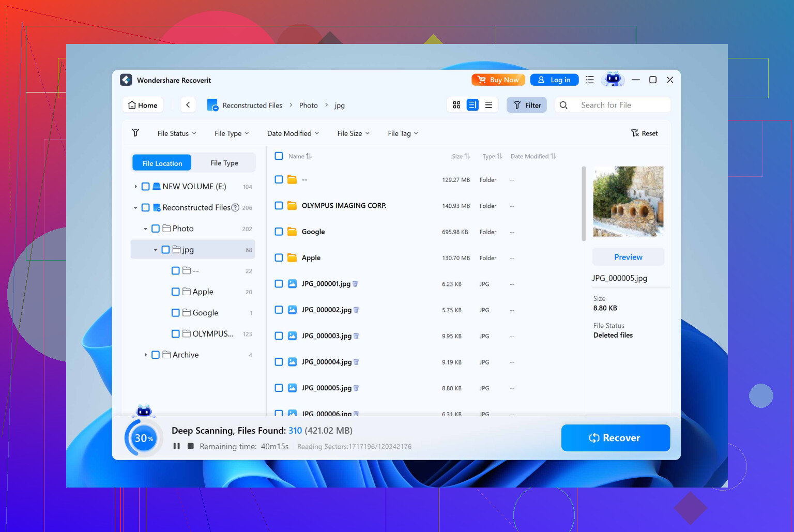
Task: Switch to compact list view icon
Action: click(x=488, y=105)
